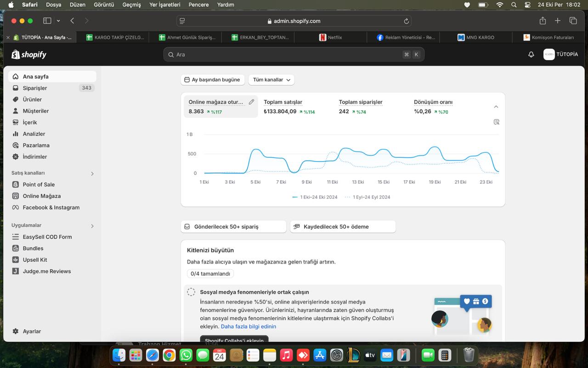The width and height of the screenshot is (588, 368).
Task: Collapse the metrics card chevron
Action: (496, 107)
